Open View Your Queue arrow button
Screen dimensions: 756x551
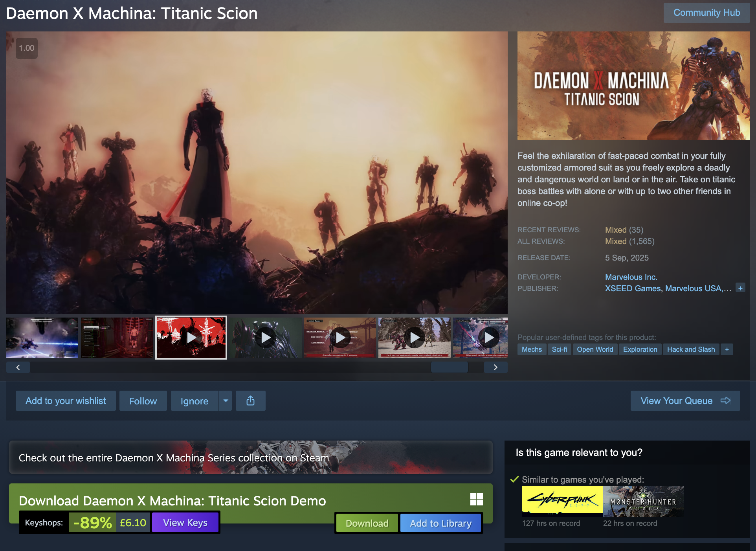[685, 401]
